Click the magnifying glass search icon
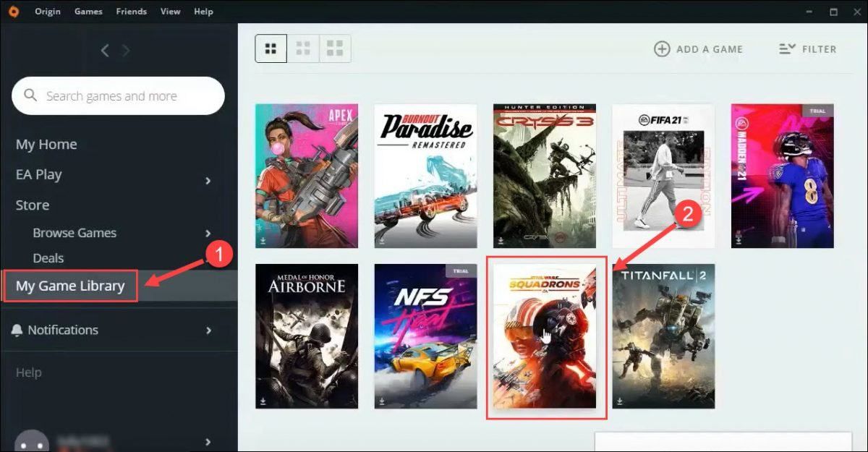 30,95
